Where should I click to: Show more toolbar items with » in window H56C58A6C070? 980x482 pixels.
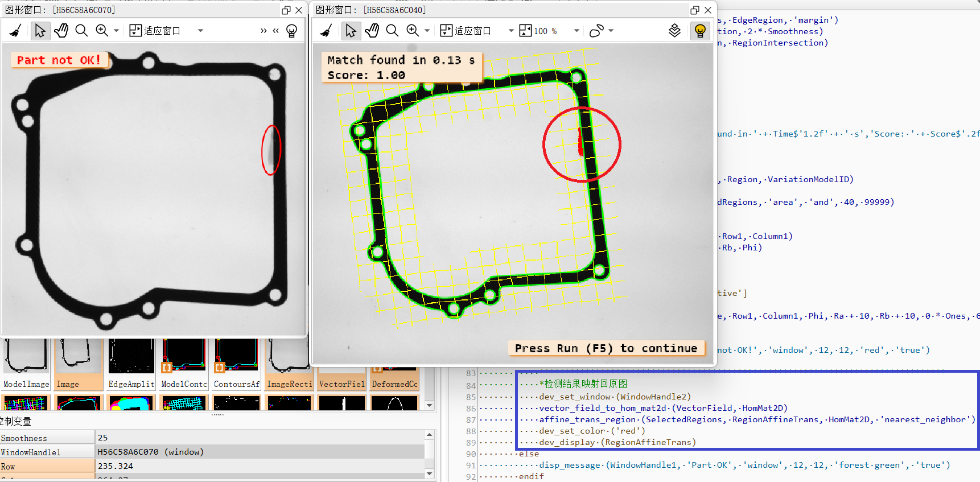coord(263,31)
